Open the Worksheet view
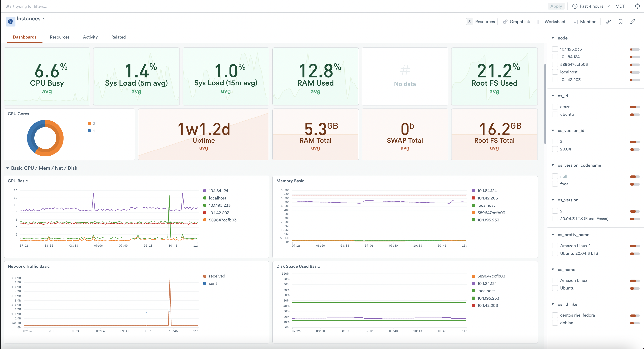The height and width of the screenshot is (349, 644). (551, 22)
